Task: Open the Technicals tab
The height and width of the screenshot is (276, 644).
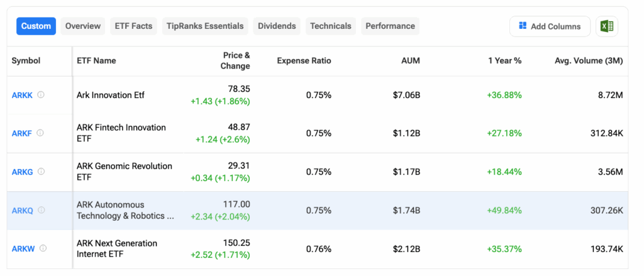Action: coord(331,26)
